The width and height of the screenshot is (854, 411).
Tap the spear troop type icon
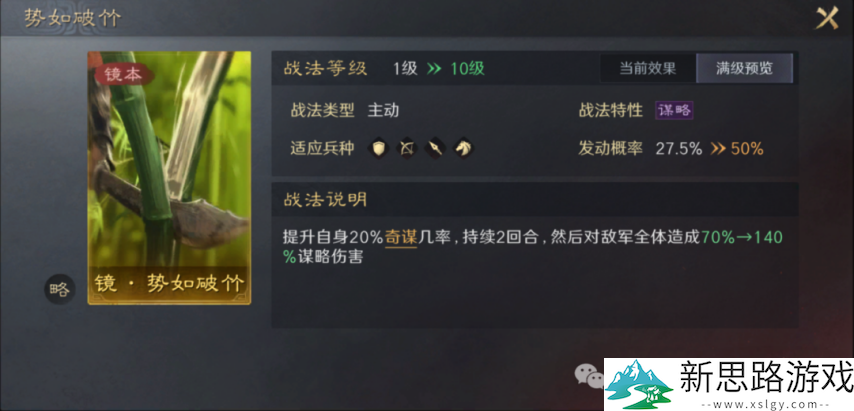pyautogui.click(x=435, y=148)
